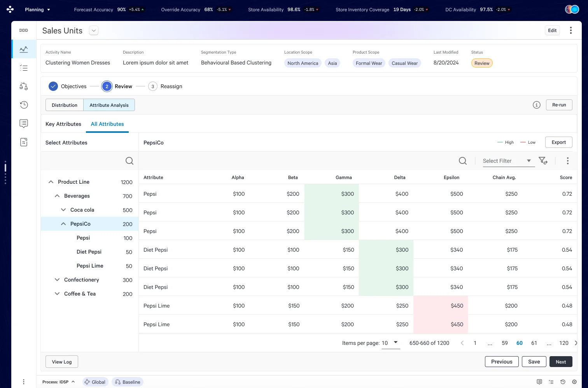Click the Formal Wear product tag
Screen dimensions: 588x388
coord(369,63)
